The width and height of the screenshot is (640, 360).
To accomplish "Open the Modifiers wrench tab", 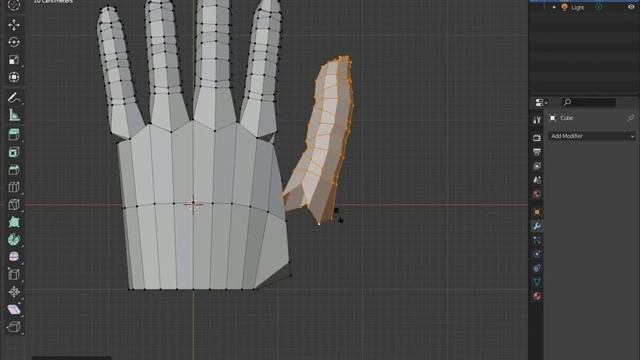I will click(537, 226).
